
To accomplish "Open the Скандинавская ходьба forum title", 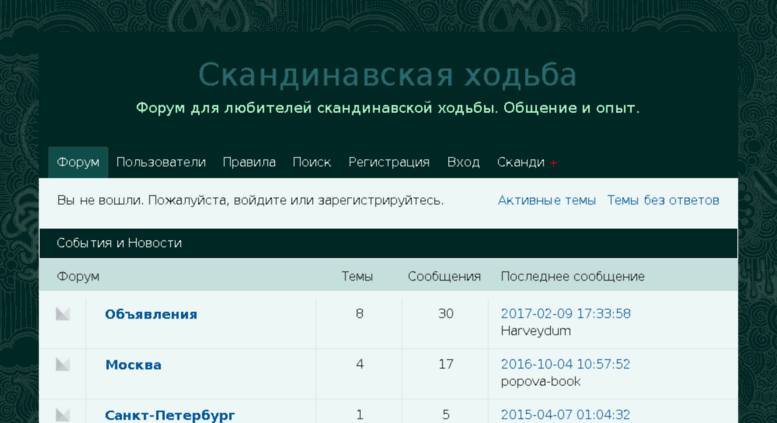I will [x=388, y=75].
